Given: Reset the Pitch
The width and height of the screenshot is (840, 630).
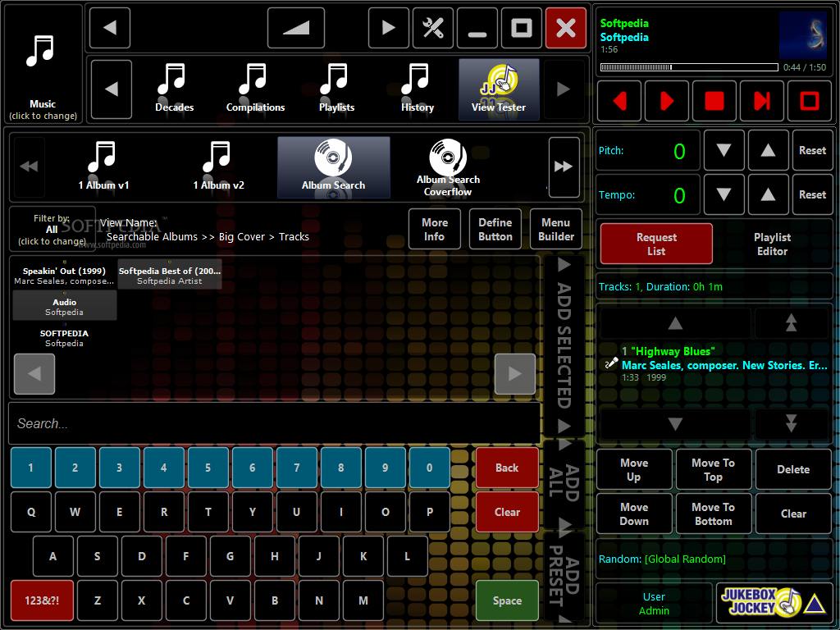Looking at the screenshot, I should (x=812, y=151).
